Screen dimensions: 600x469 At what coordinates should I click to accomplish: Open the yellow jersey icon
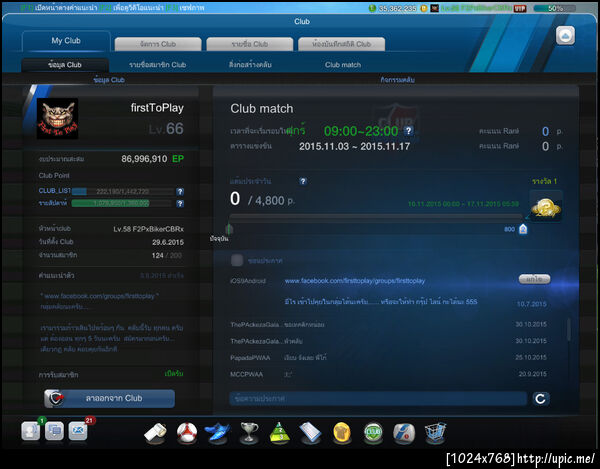coord(342,433)
